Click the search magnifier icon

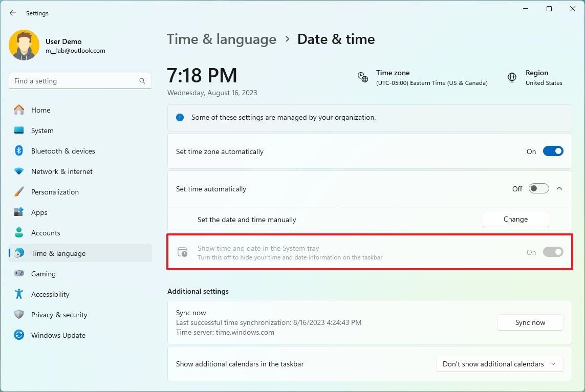(x=142, y=81)
